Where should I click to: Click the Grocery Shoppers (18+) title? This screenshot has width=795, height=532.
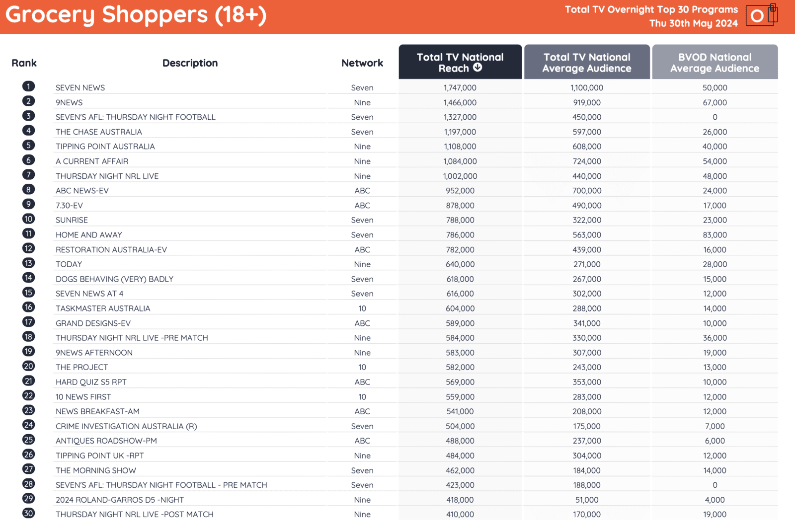[136, 15]
